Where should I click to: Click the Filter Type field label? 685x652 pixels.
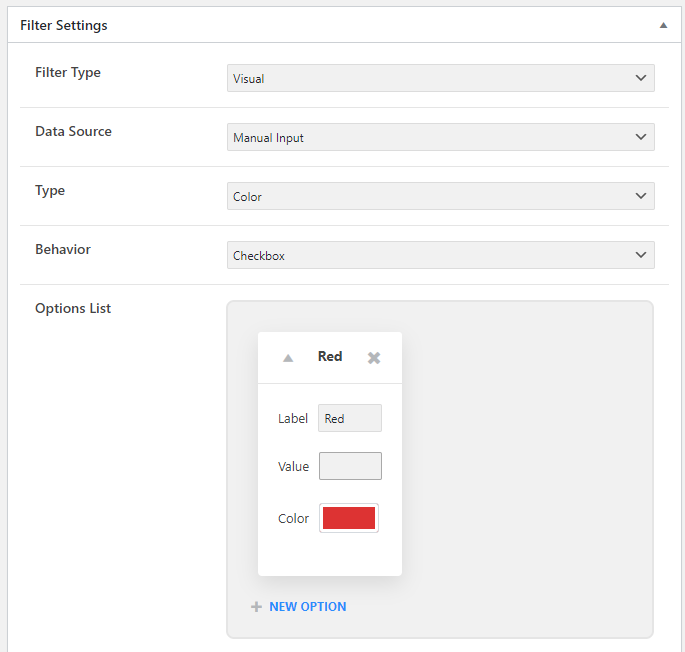click(x=68, y=73)
